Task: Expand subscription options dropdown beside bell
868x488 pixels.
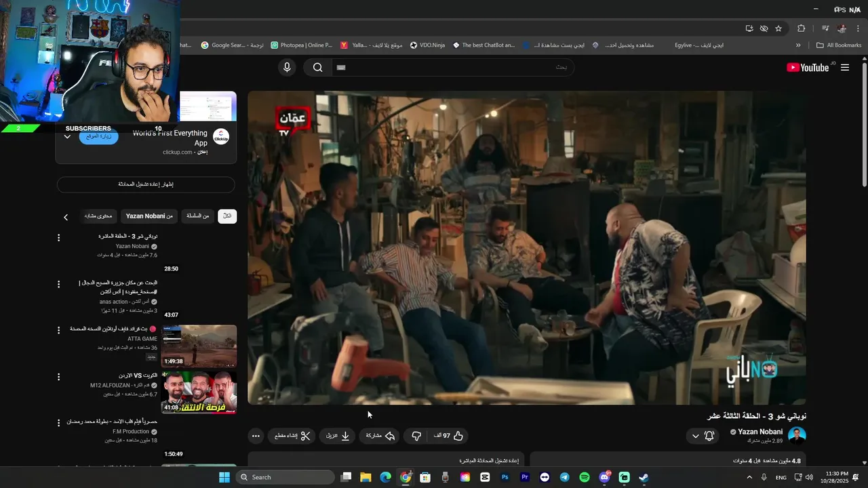Action: click(695, 436)
